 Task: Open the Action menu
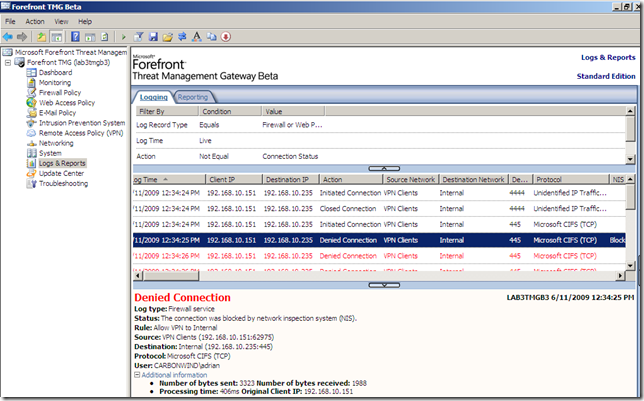coord(34,21)
